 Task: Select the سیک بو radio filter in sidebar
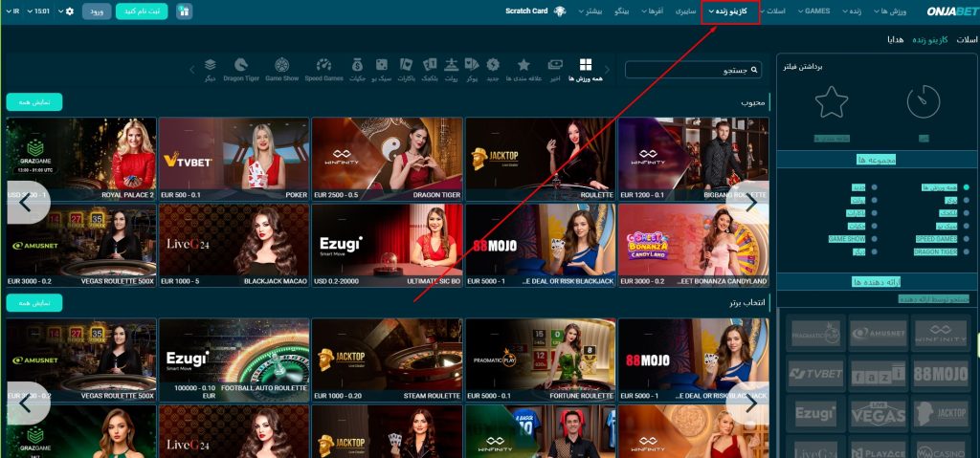967,227
